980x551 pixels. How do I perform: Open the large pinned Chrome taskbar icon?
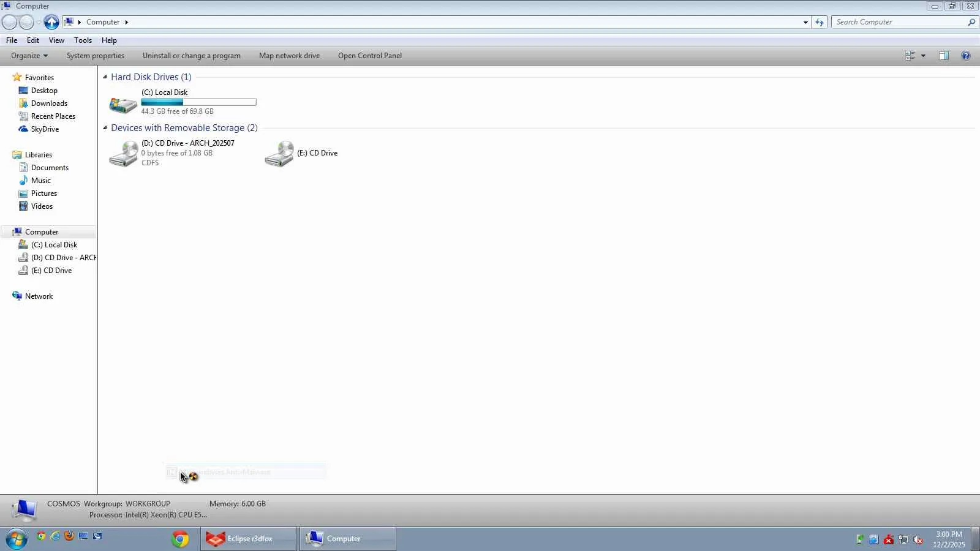180,539
